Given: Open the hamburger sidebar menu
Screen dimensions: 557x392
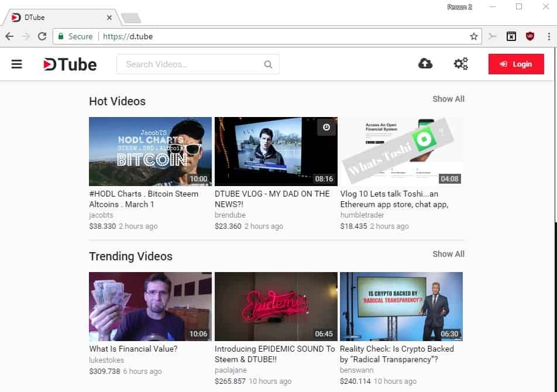Looking at the screenshot, I should (x=16, y=64).
